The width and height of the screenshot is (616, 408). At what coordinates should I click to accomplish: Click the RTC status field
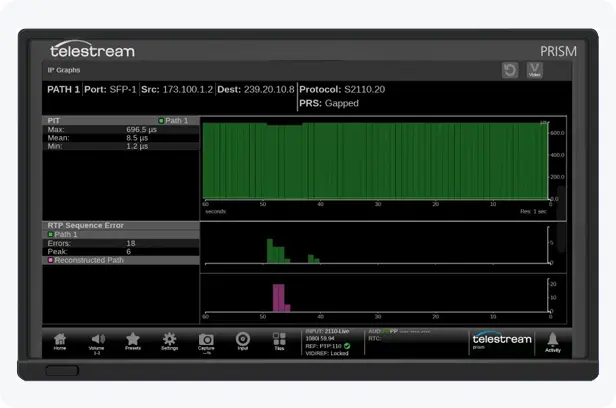[375, 338]
